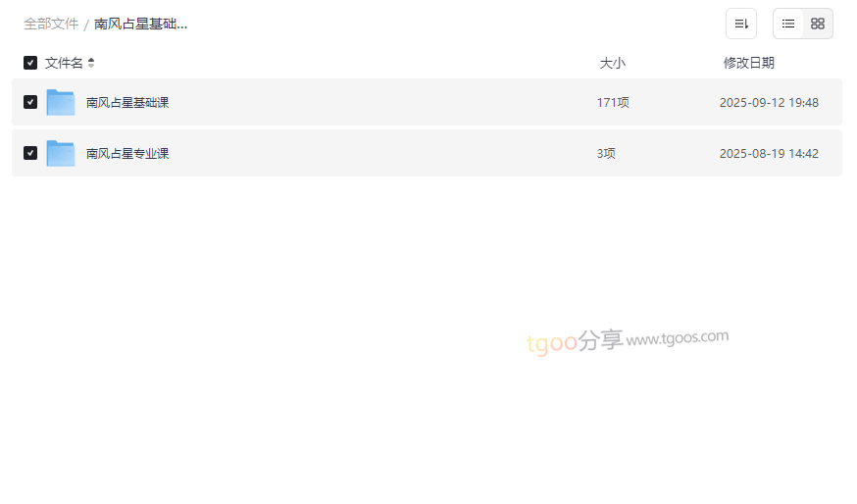
Task: Click the current breadcrumb 南风占星基础...
Action: (140, 24)
